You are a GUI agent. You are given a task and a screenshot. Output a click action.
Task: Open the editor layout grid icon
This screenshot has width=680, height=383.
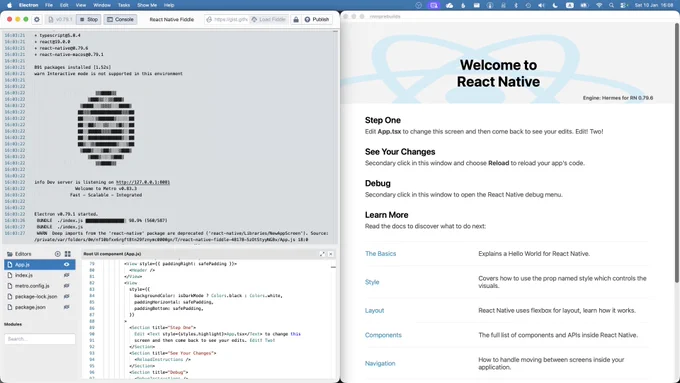pyautogui.click(x=68, y=254)
